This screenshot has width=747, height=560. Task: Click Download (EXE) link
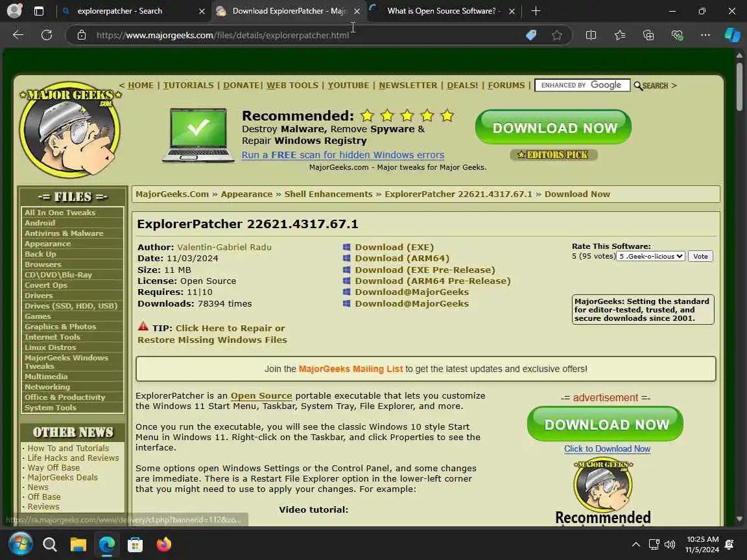coord(394,247)
